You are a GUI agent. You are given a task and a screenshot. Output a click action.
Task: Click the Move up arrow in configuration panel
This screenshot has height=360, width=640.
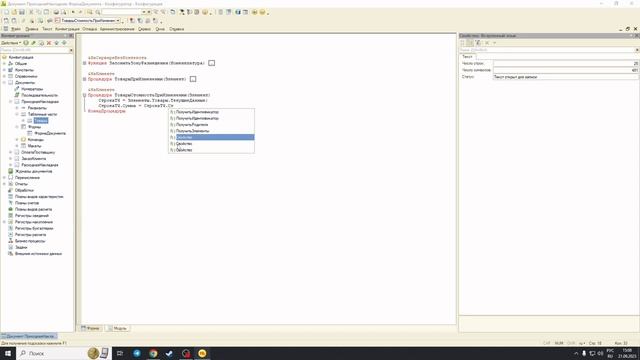(57, 43)
